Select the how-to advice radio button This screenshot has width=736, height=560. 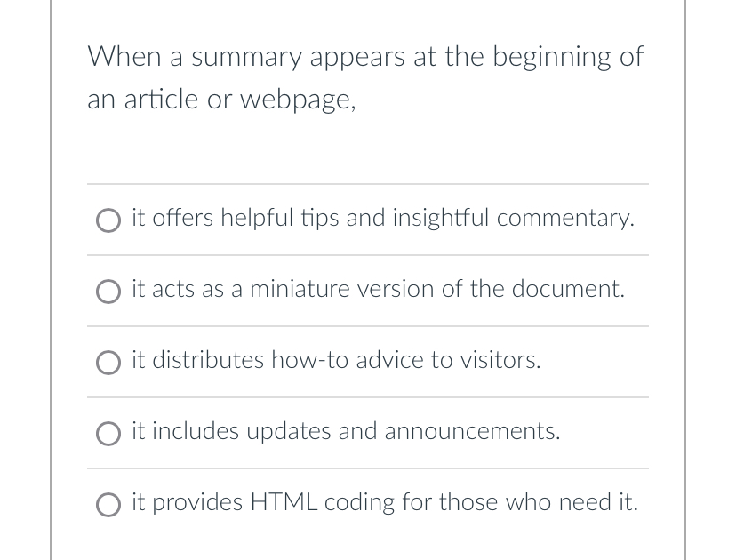(108, 363)
